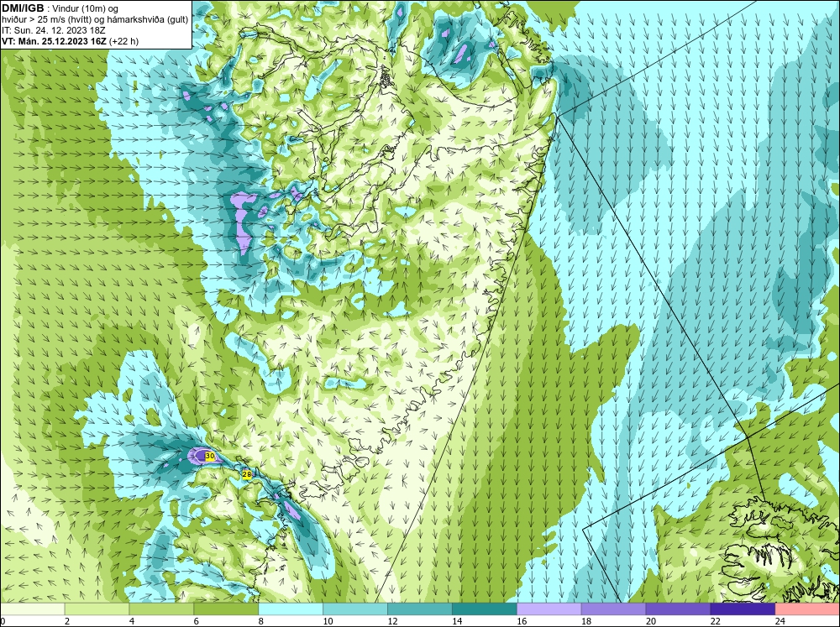Pick the 8–10 m/s pale cyan swatch
This screenshot has width=840, height=627.
[x=291, y=609]
